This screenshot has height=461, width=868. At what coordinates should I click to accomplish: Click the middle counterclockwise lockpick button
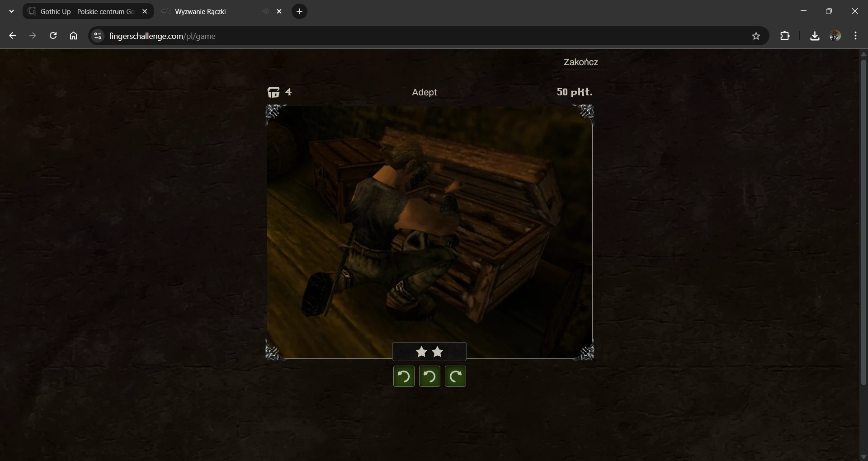[429, 376]
